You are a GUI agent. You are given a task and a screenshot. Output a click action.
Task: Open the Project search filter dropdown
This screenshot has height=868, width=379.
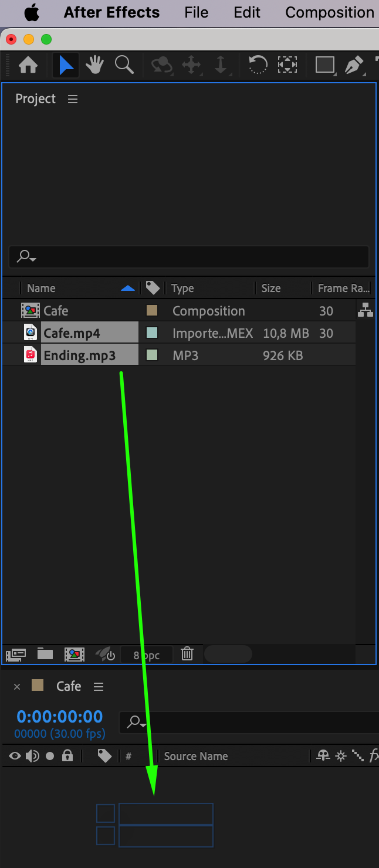pyautogui.click(x=26, y=257)
